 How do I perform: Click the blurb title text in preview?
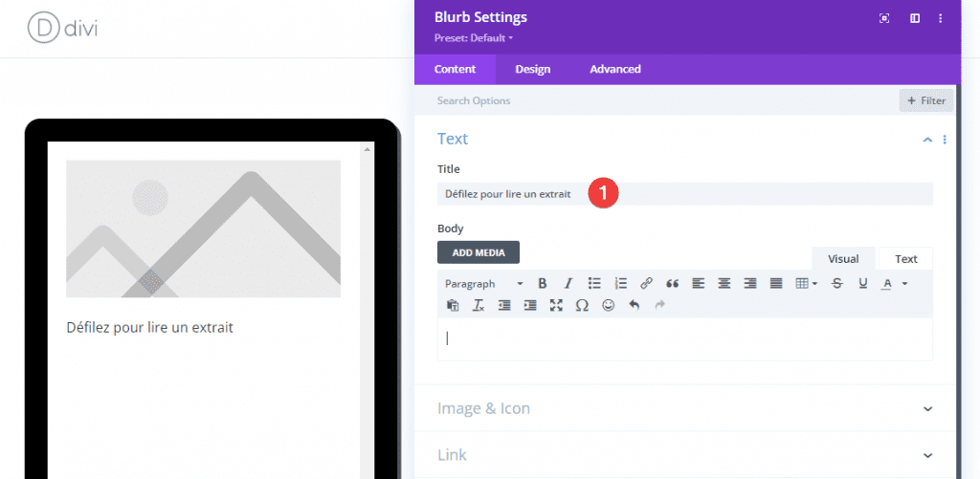pos(149,327)
